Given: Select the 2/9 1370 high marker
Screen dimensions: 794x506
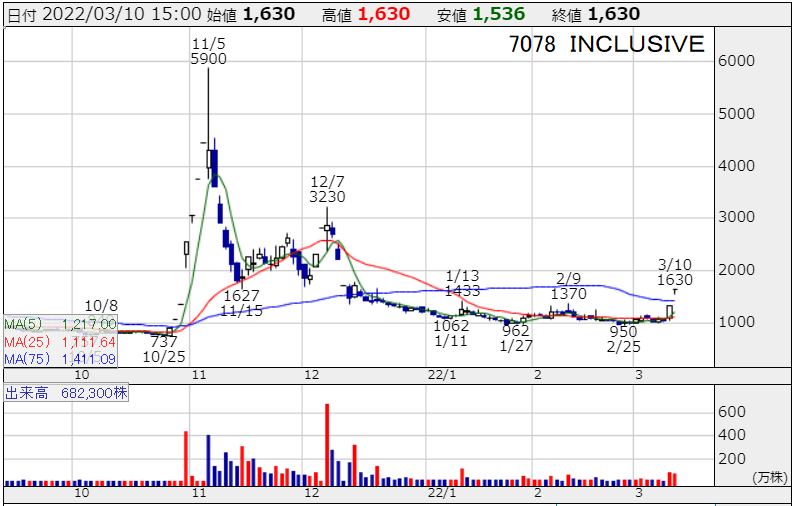Looking at the screenshot, I should (x=568, y=285).
